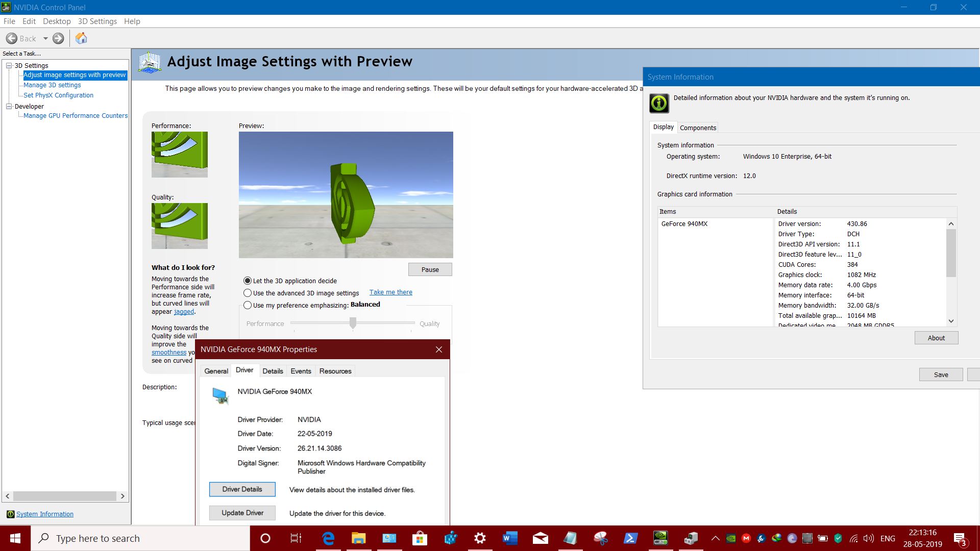Click the Back navigation arrow
The width and height of the screenshot is (980, 551).
[12, 38]
